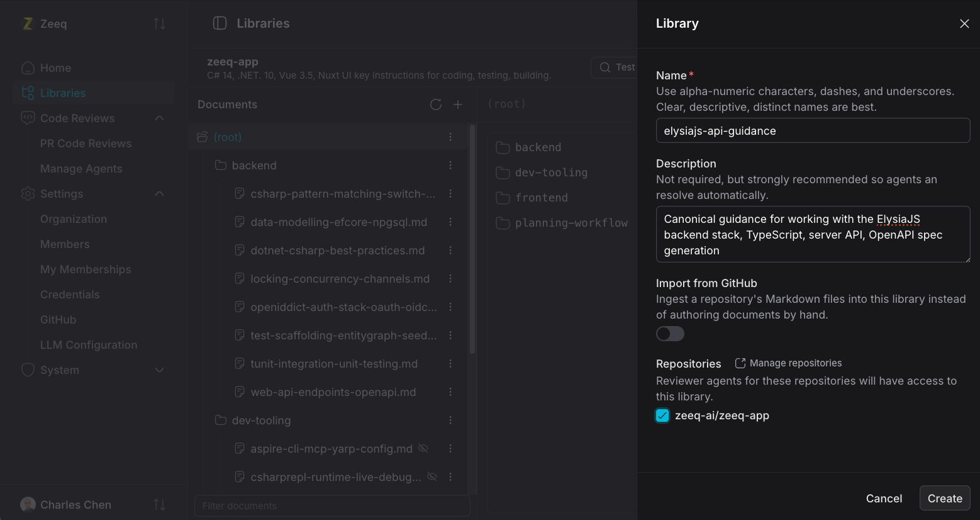Open user menu arrows beside Charles Chen
The height and width of the screenshot is (520, 980).
pos(159,504)
